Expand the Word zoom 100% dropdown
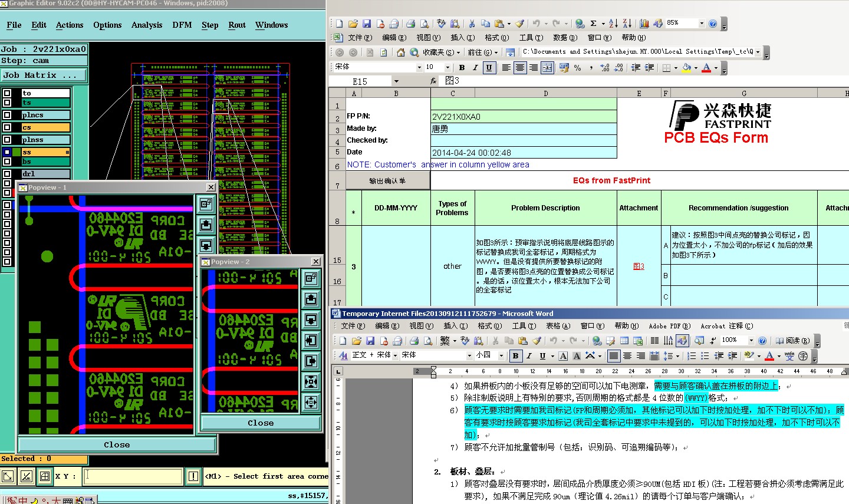The image size is (849, 504). pyautogui.click(x=751, y=341)
